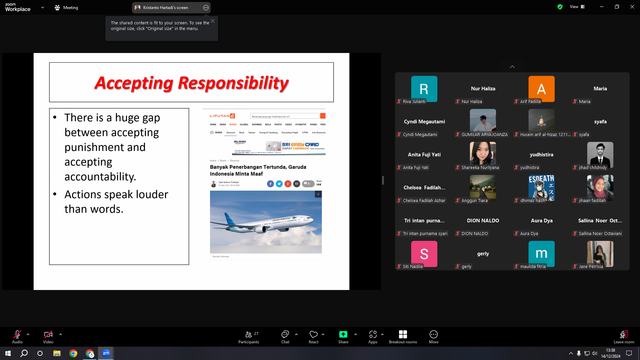Select GUMILAR ARYAJOANZA video thumbnail
This screenshot has width=640, height=360.
(483, 121)
